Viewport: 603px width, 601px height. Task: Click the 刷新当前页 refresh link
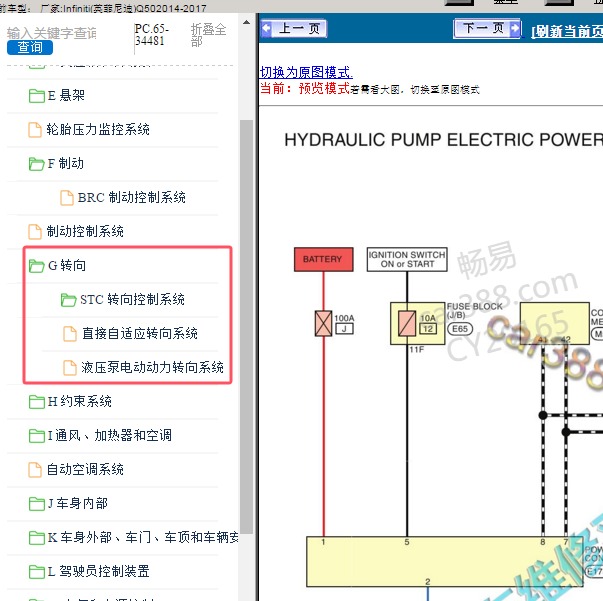(567, 32)
